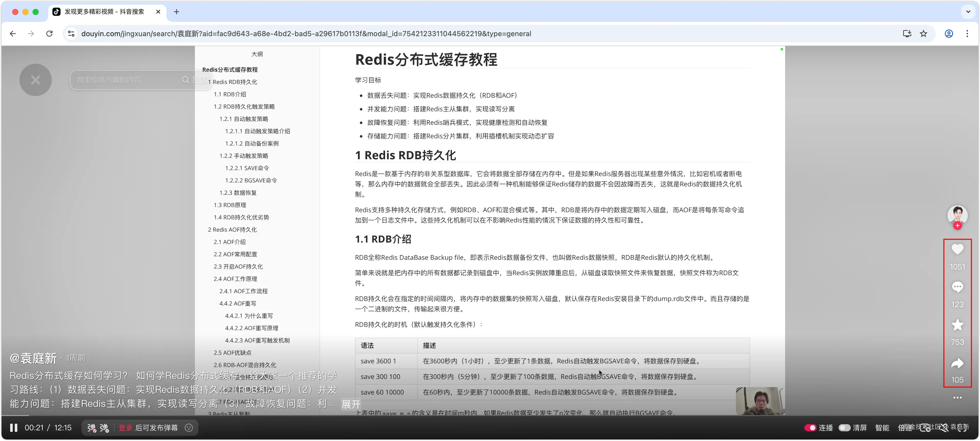The height and width of the screenshot is (441, 980).
Task: Click outline item 2.3 开启AOF持久化
Action: click(x=238, y=267)
